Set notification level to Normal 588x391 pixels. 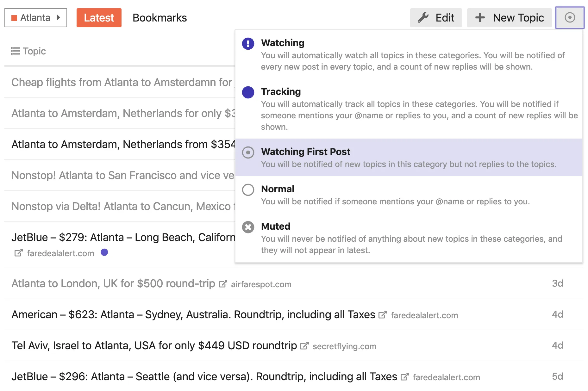278,189
